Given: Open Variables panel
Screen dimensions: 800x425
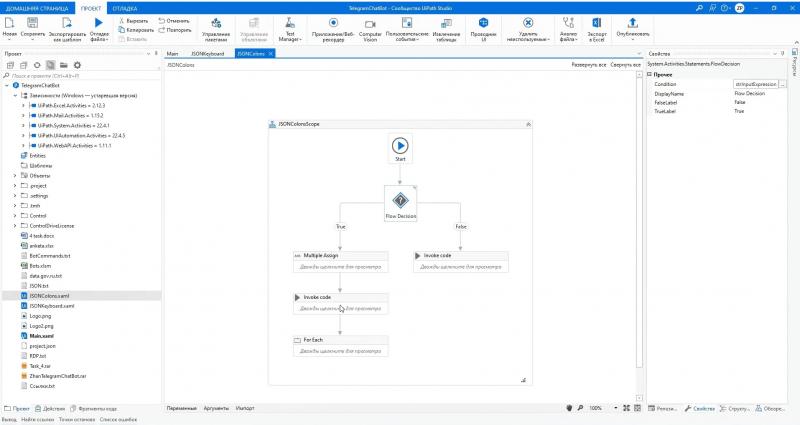Looking at the screenshot, I should click(x=182, y=408).
